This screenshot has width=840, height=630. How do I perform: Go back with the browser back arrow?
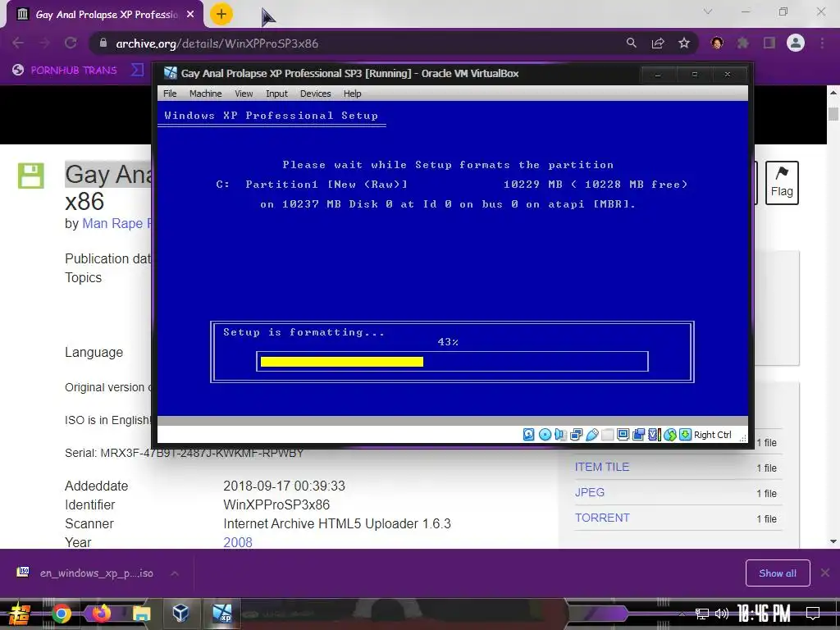[18, 43]
